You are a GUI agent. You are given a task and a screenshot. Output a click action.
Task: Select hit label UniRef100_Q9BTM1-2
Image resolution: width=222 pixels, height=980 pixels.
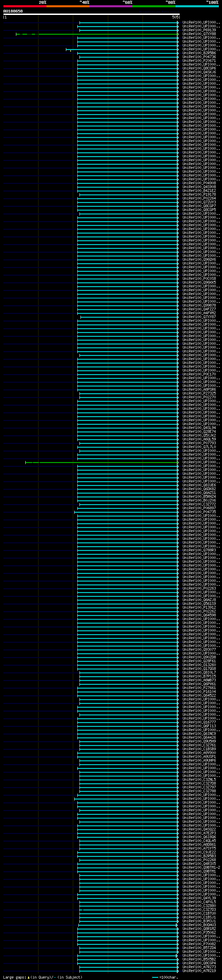201,867
